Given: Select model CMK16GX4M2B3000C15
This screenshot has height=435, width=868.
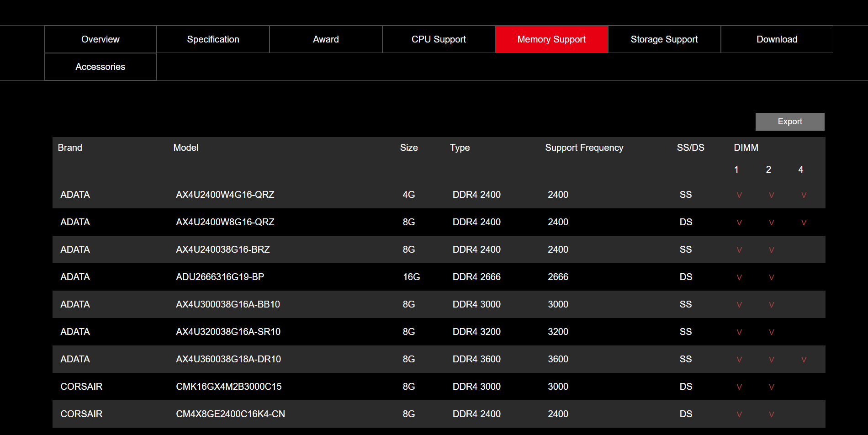Looking at the screenshot, I should [229, 387].
